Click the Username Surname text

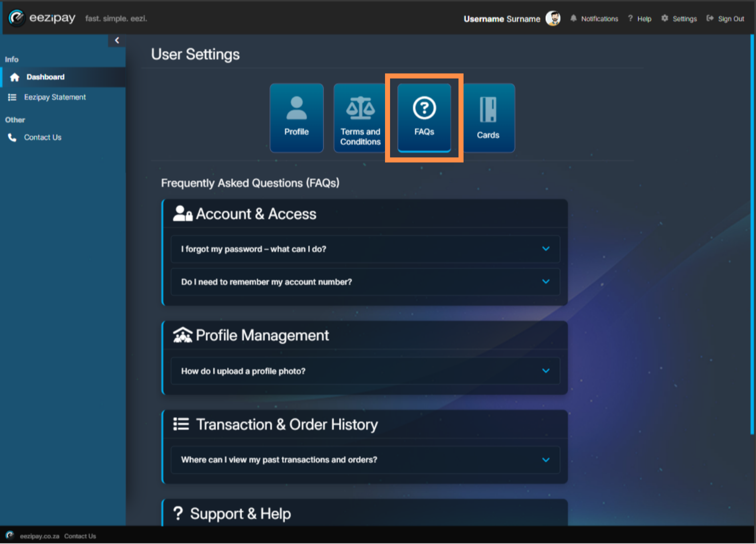(x=502, y=19)
